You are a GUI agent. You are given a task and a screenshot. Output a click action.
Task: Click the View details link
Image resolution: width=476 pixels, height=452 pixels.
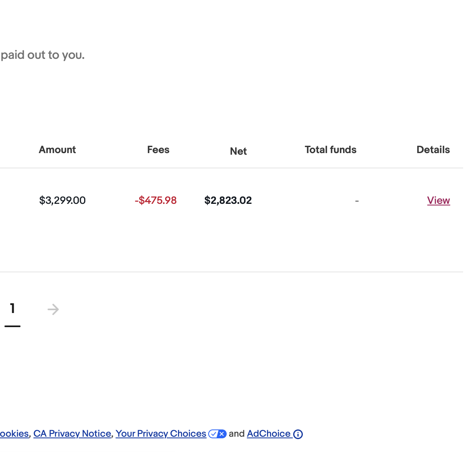(438, 201)
